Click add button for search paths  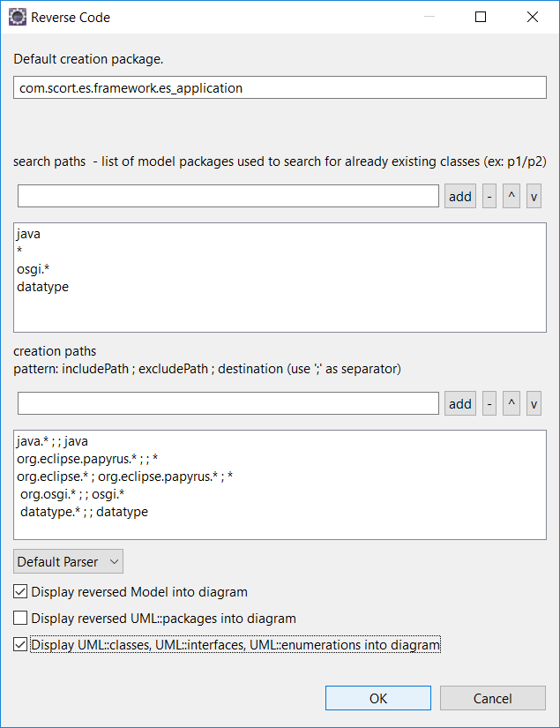(x=460, y=197)
